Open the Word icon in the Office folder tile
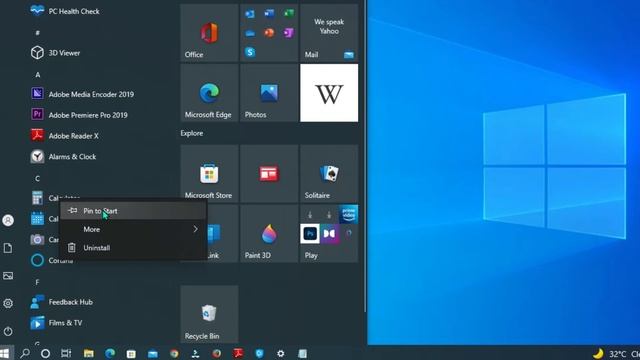 269,13
